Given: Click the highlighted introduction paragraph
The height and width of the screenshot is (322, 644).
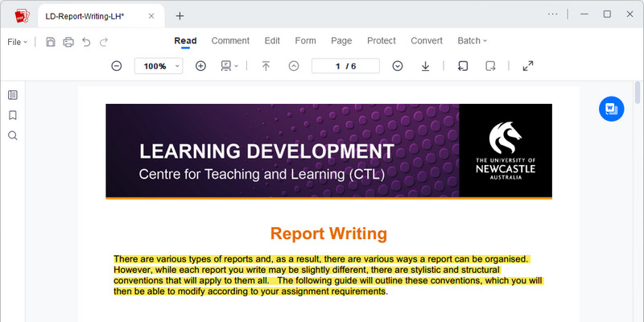Looking at the screenshot, I should [328, 275].
